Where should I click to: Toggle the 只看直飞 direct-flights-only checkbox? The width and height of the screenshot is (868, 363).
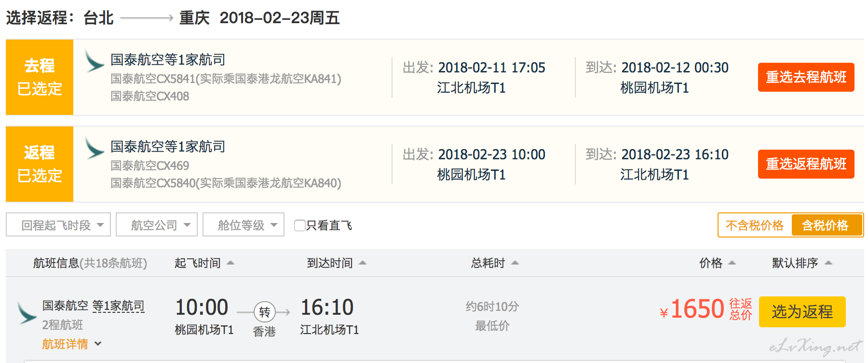pos(299,225)
